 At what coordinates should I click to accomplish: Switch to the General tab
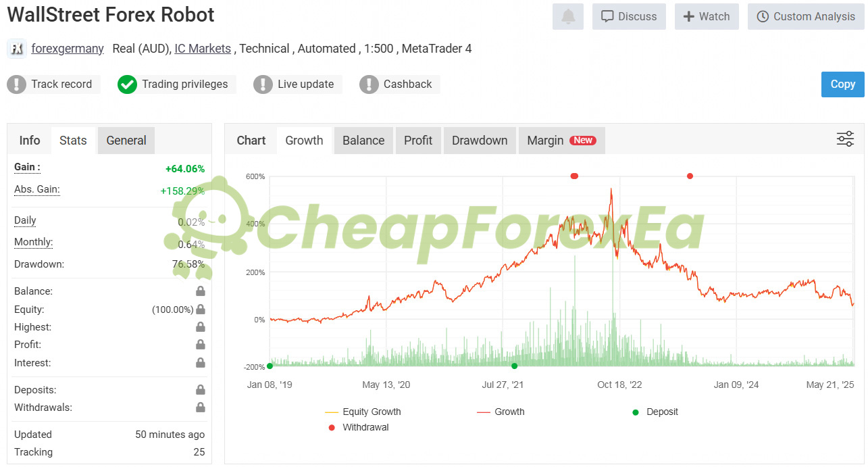pos(126,141)
